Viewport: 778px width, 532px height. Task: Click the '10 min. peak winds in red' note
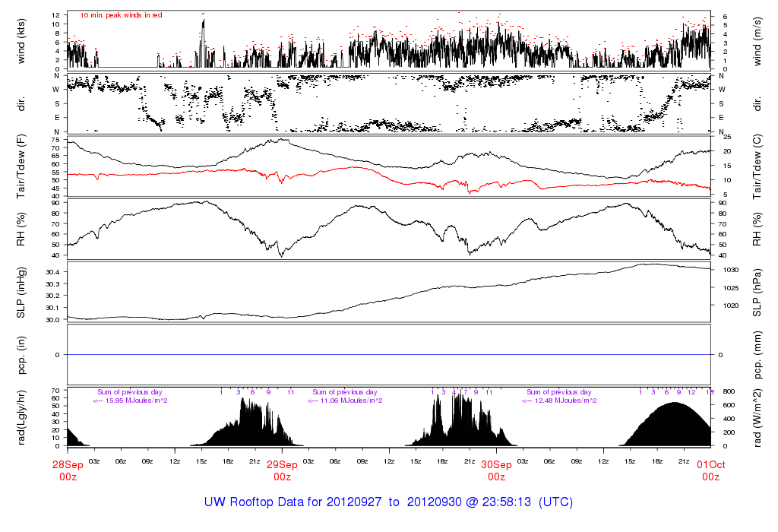point(121,15)
